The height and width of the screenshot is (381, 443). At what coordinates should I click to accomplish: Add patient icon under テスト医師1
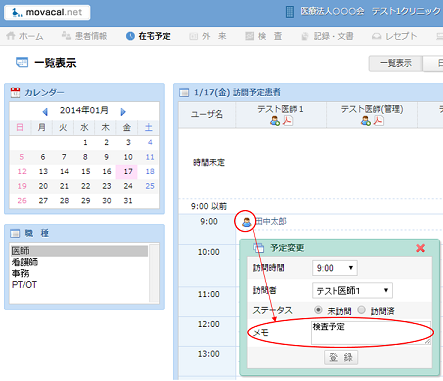[x=275, y=121]
